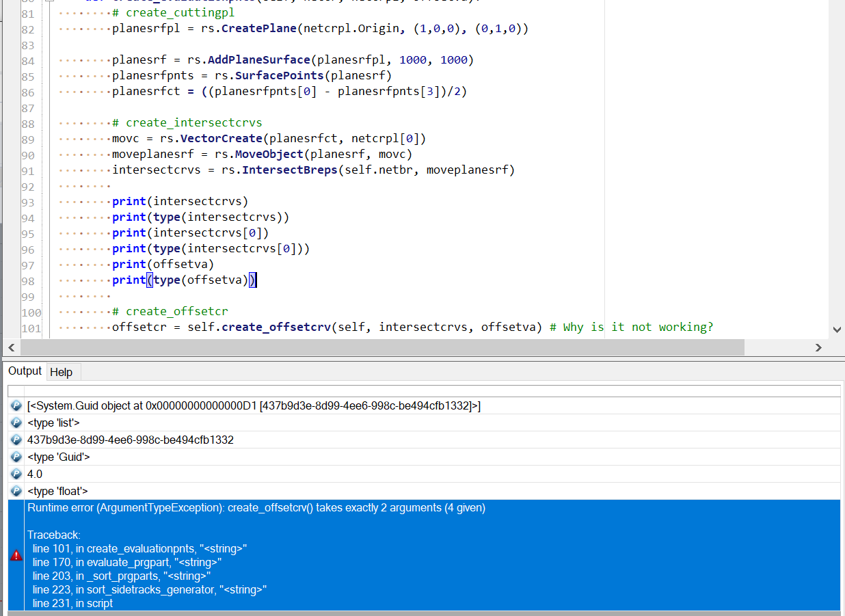
Task: Place cursor on rs.AddPlaneSurface in line 84
Action: [249, 60]
